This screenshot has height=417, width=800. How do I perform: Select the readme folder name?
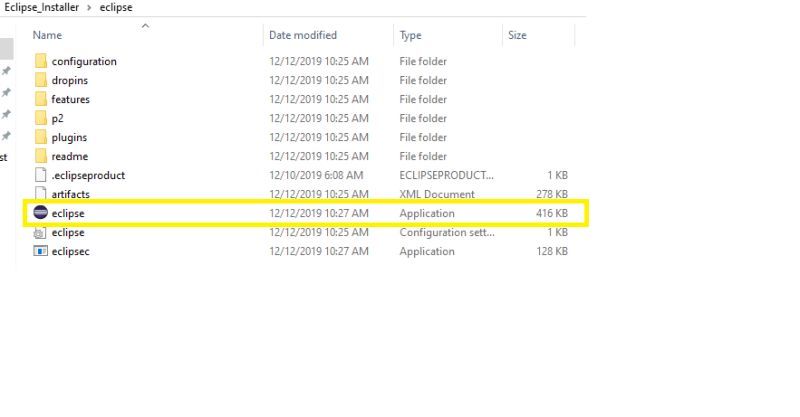pyautogui.click(x=70, y=156)
